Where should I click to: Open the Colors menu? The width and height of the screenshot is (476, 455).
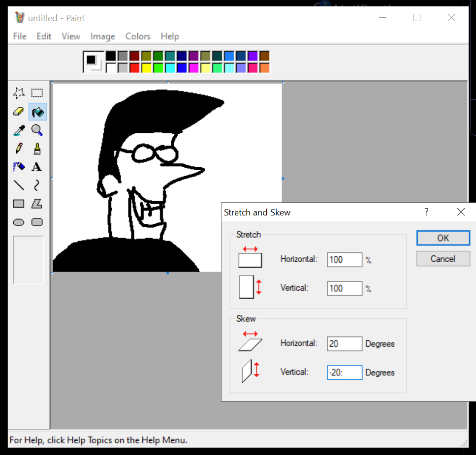coord(138,36)
